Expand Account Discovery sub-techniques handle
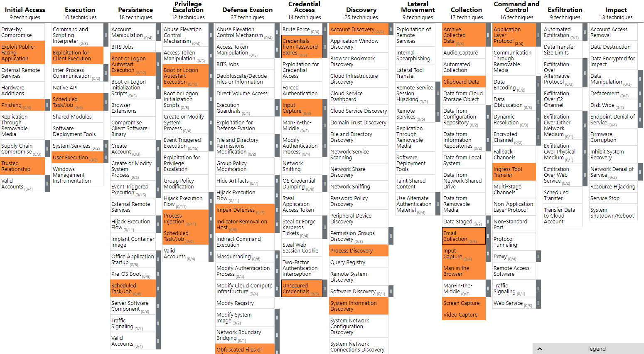 391,29
